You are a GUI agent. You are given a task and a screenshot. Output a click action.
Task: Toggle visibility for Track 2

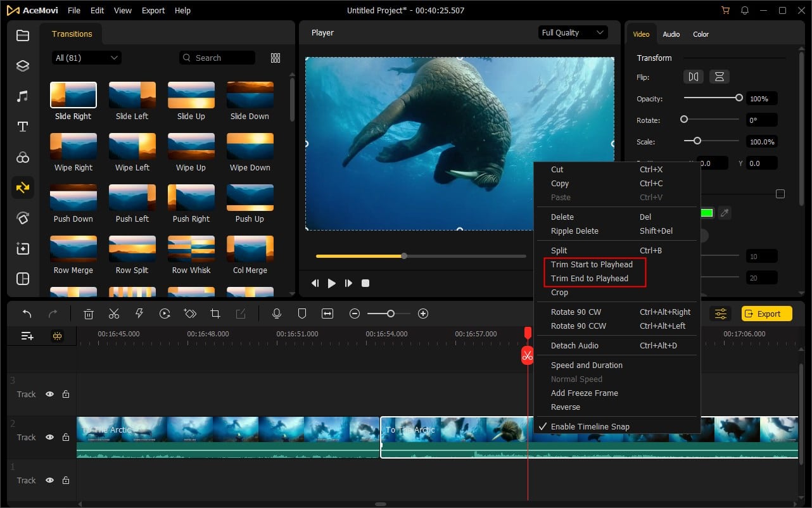[x=49, y=437]
